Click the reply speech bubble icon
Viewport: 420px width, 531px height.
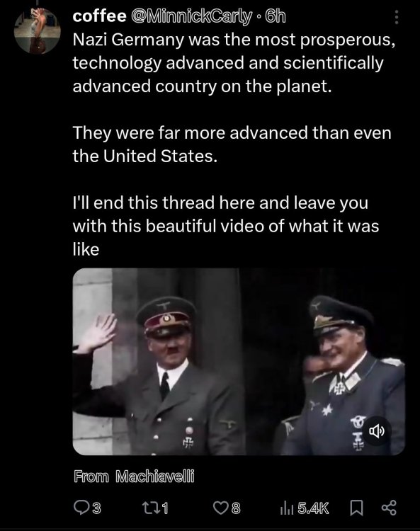[x=81, y=508]
